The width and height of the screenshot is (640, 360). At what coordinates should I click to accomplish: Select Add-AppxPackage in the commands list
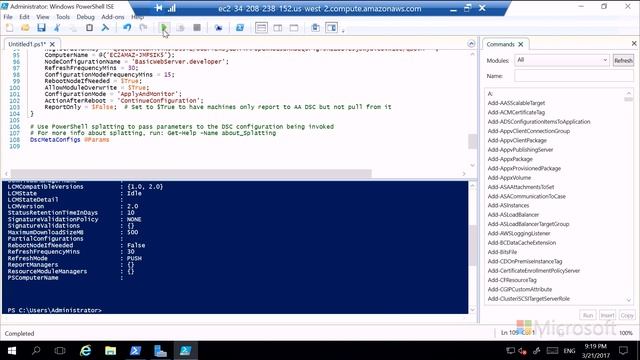point(510,159)
